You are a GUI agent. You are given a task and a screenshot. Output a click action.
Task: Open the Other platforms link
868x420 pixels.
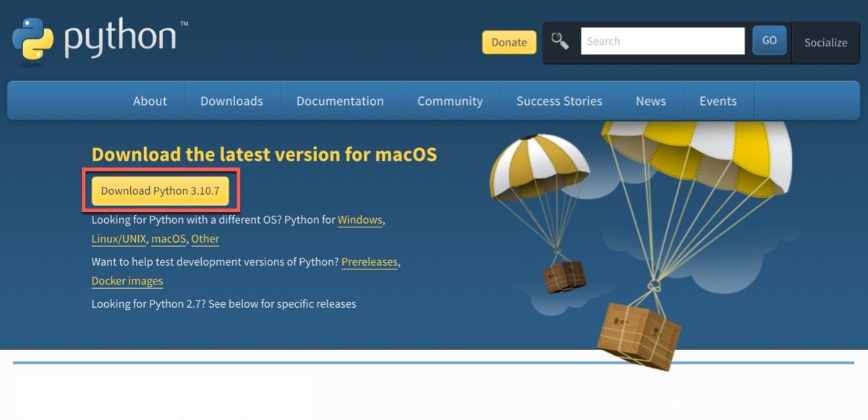(x=205, y=238)
